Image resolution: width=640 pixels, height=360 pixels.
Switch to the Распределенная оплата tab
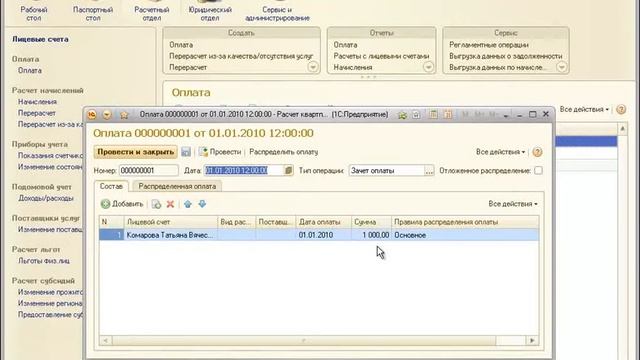click(x=177, y=186)
